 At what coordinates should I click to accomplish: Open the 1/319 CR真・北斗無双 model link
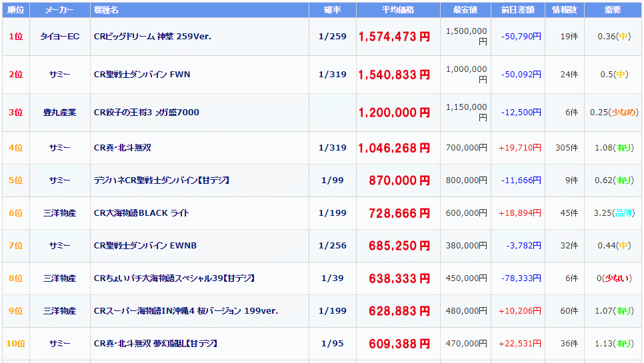tap(123, 148)
